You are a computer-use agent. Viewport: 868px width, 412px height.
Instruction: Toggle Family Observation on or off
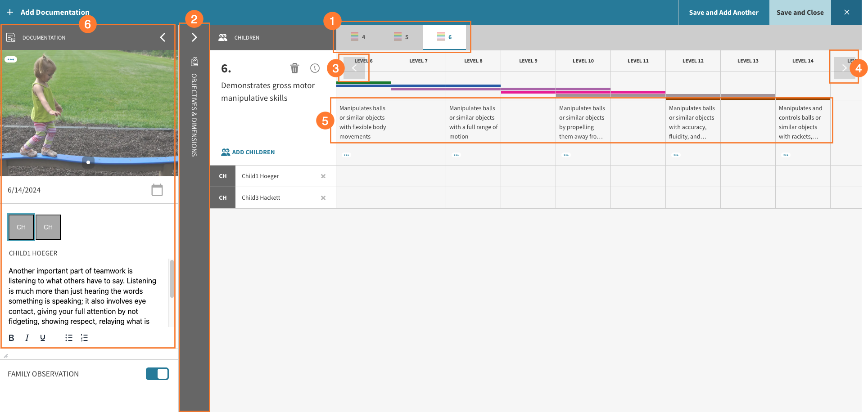[x=157, y=373]
